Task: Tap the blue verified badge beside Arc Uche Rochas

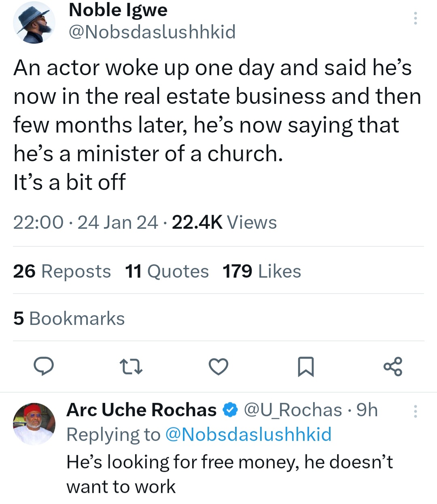Action: pyautogui.click(x=230, y=410)
